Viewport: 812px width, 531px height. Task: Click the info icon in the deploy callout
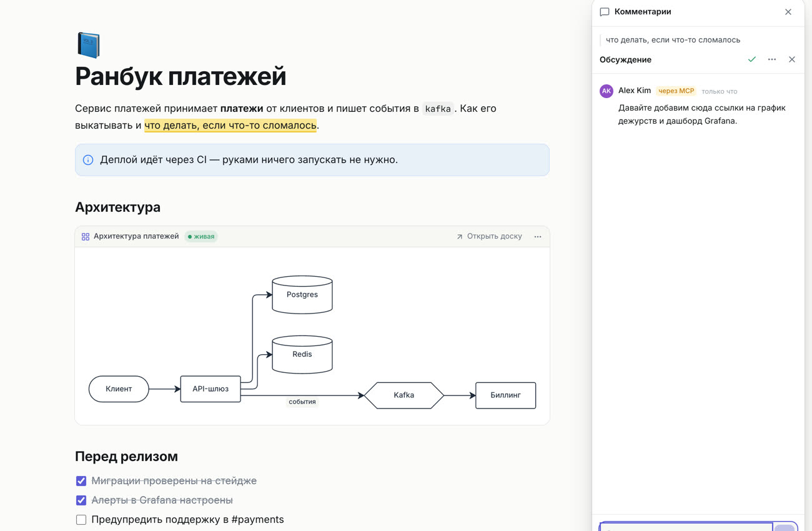(88, 160)
